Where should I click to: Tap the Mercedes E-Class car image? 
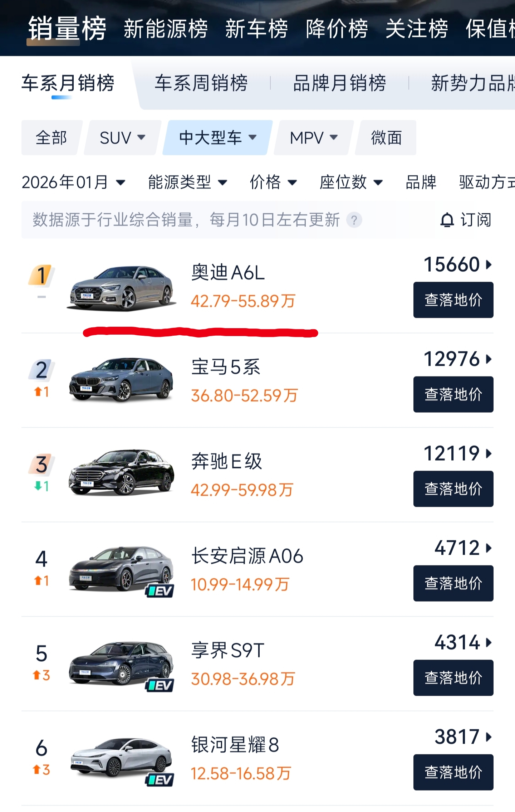click(122, 473)
